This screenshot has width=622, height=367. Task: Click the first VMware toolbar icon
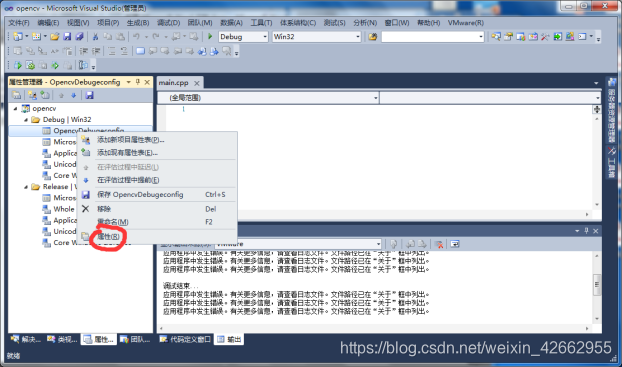[18, 65]
